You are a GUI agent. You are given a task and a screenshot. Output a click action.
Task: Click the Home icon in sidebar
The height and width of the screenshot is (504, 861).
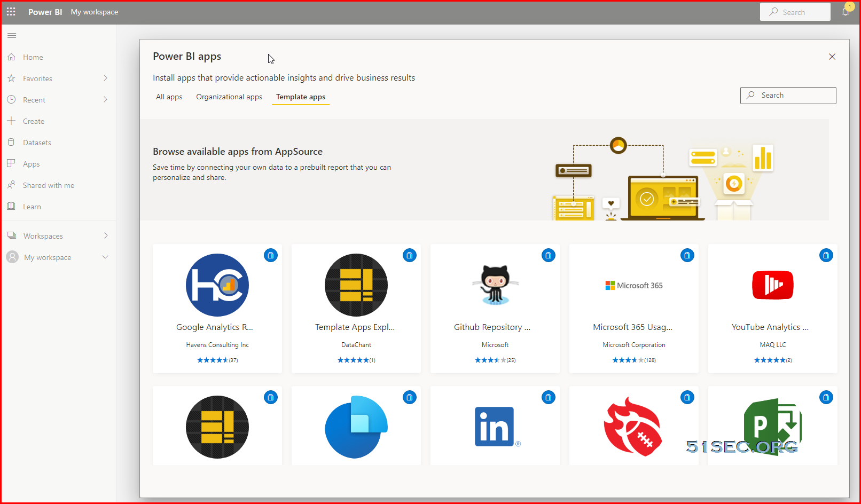coord(11,57)
